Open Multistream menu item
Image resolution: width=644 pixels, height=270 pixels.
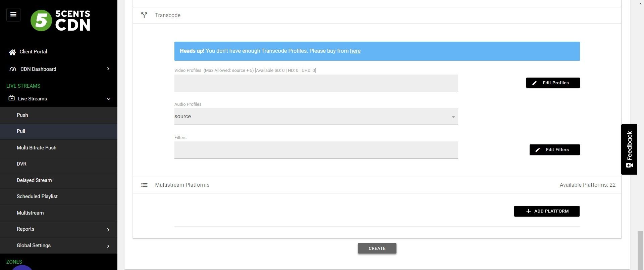point(59,213)
